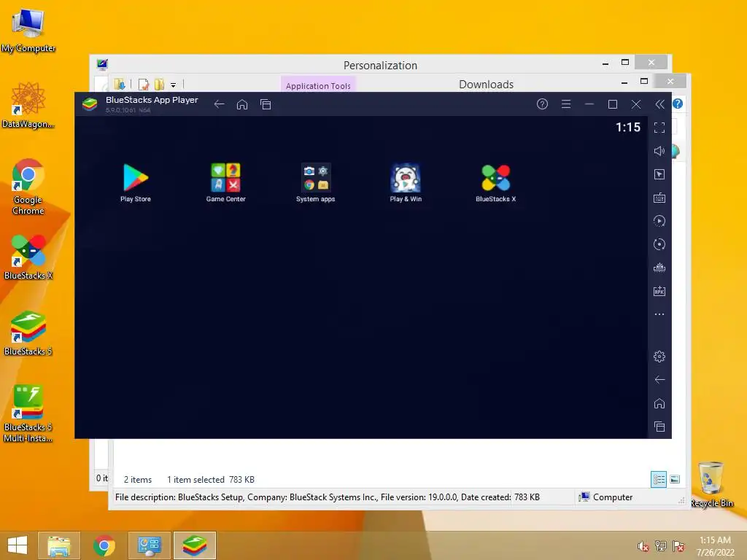
Task: Click the sync operations icon in sidebar
Action: [659, 221]
